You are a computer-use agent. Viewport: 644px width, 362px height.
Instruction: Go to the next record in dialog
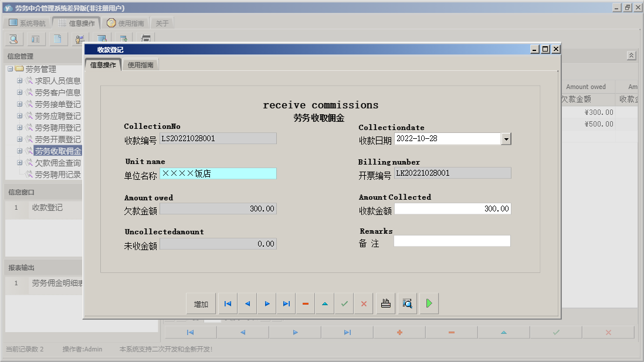tap(267, 304)
